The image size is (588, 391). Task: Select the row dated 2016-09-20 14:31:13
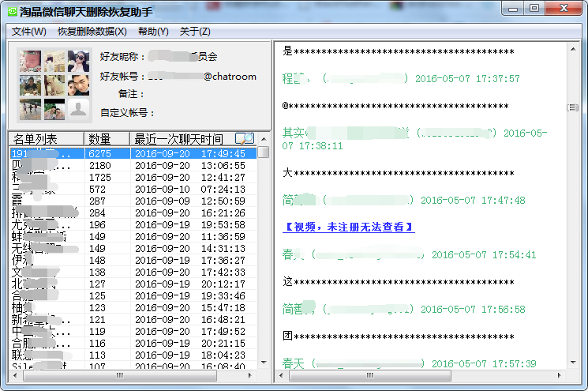(x=133, y=248)
